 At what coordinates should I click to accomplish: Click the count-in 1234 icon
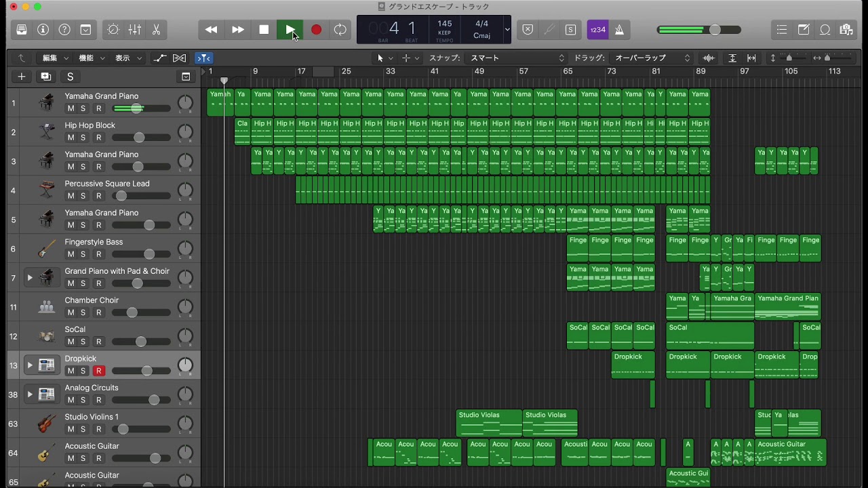pos(597,29)
